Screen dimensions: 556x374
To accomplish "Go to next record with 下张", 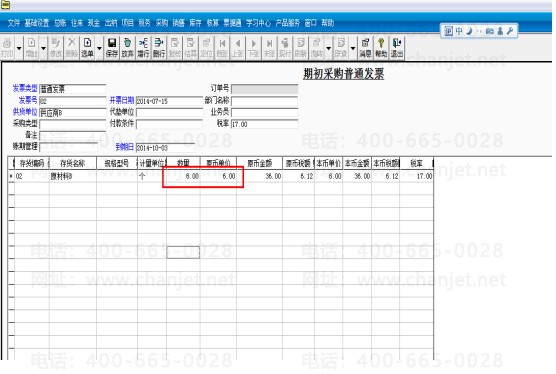I will pos(253,48).
